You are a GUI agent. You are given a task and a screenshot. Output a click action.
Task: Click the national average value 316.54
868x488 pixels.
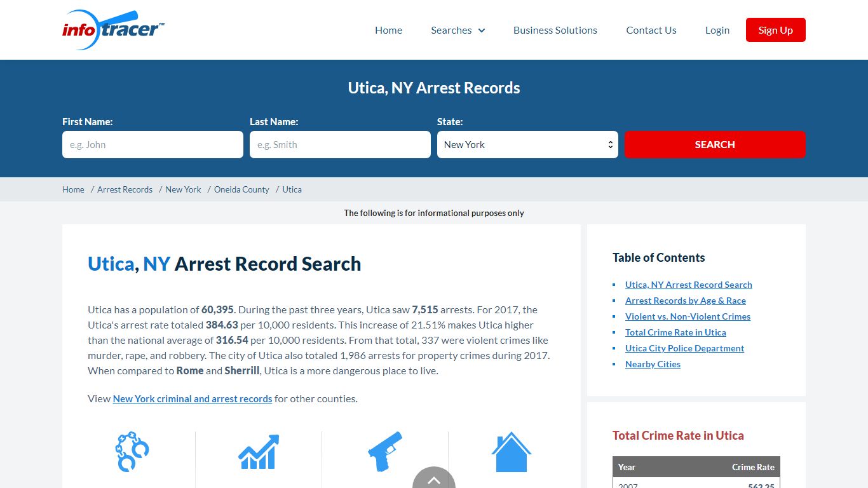232,340
